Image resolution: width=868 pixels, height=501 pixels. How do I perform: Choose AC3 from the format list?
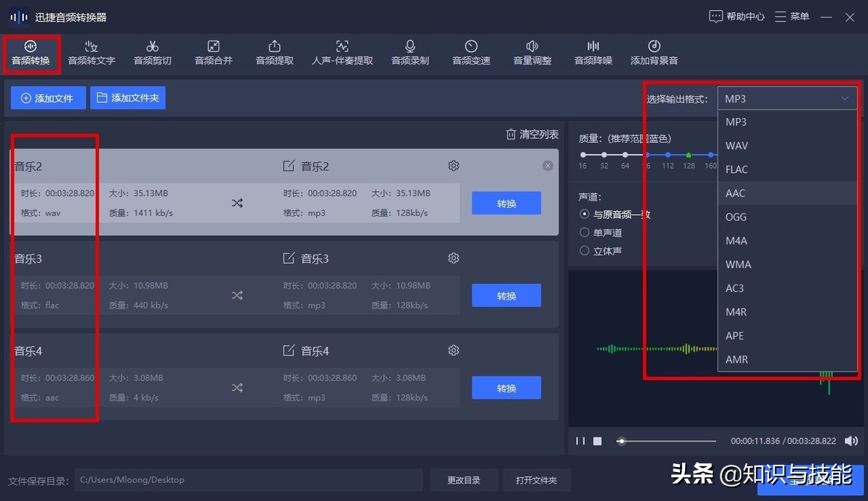coord(787,288)
